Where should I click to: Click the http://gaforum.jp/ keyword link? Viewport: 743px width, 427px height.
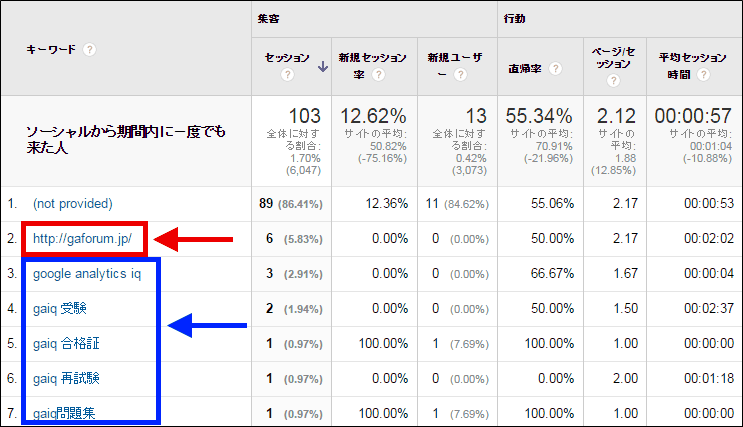[x=83, y=239]
